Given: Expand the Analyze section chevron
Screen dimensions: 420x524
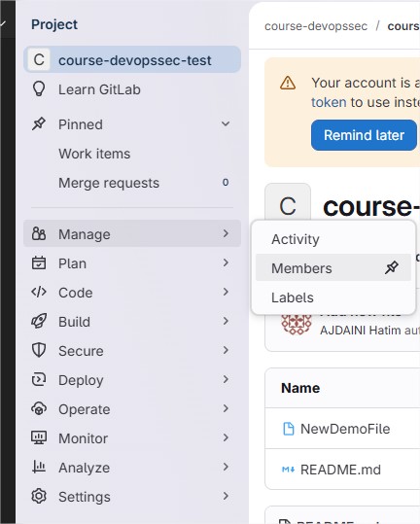Looking at the screenshot, I should [x=226, y=467].
